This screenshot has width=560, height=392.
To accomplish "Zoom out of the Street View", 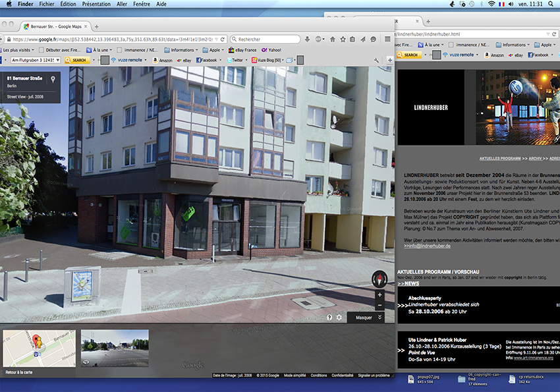I will tap(380, 305).
